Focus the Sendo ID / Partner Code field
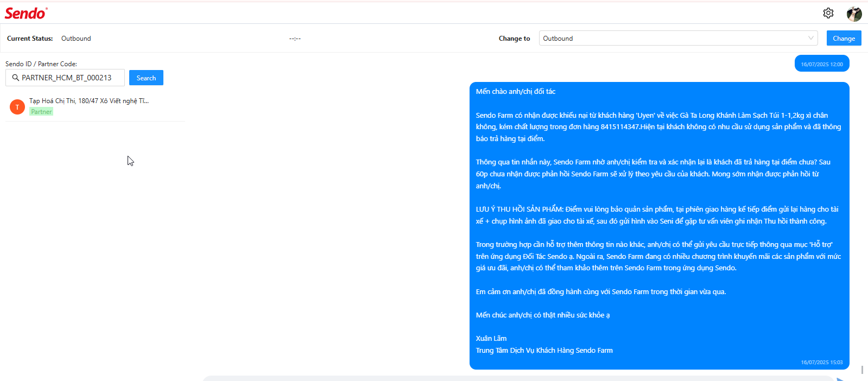Screen dimensions: 868x381 65,78
